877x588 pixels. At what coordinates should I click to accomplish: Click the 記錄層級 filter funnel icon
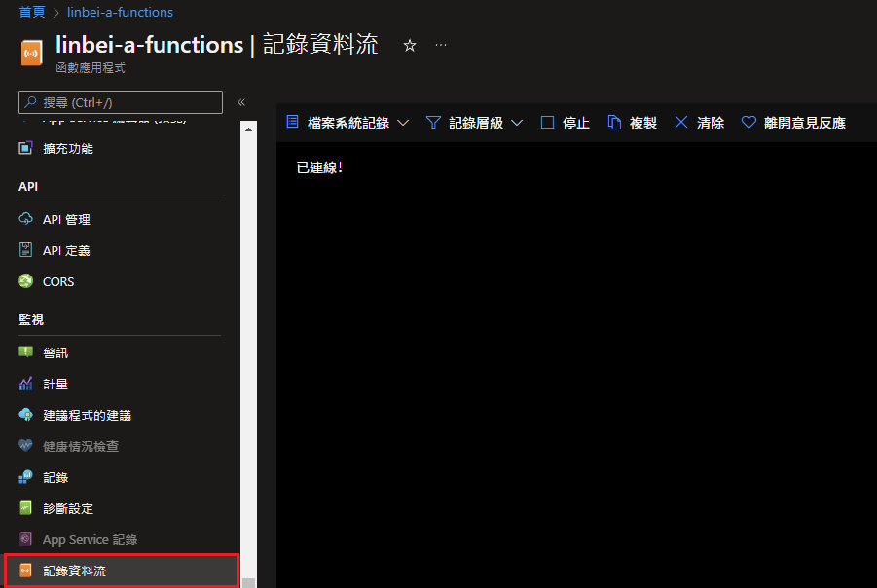click(433, 122)
